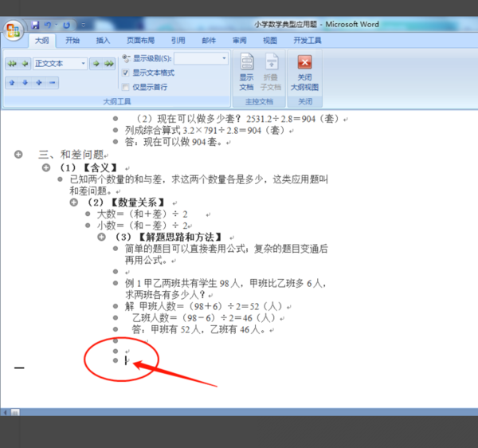This screenshot has height=448, width=478.
Task: Expand heading 三、和差问题 plus symbol
Action: coord(18,155)
